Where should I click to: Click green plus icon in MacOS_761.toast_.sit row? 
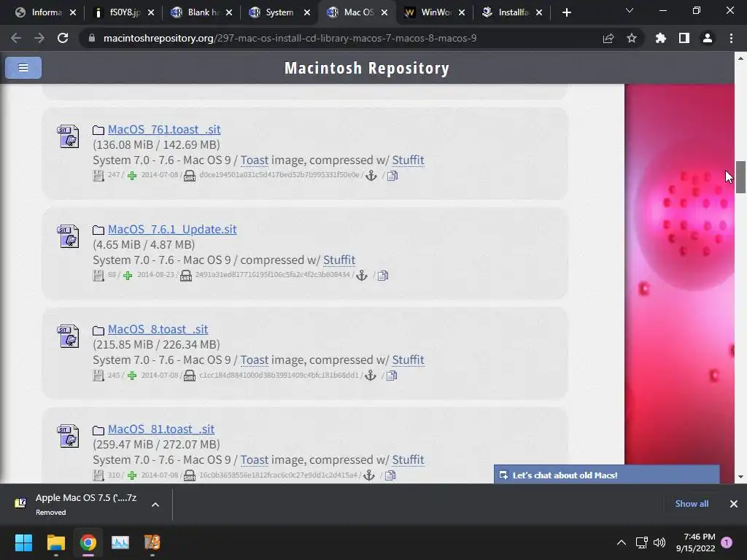pos(132,176)
